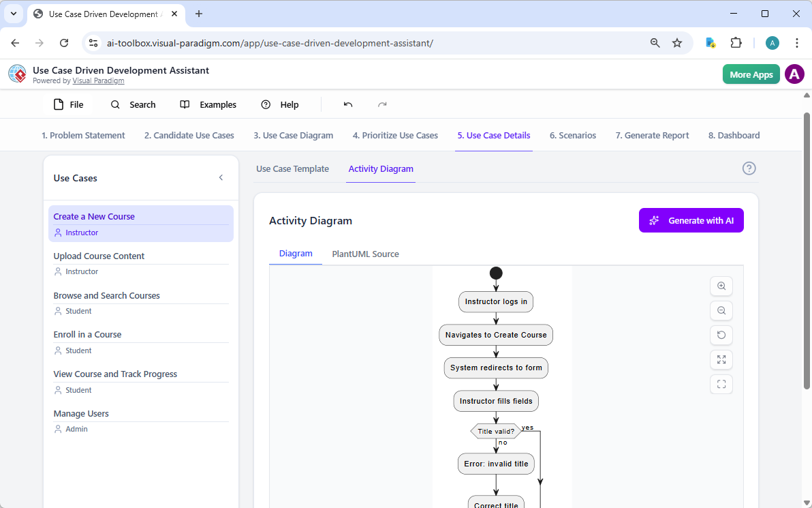The width and height of the screenshot is (812, 508).
Task: Zoom in on the activity diagram
Action: (721, 286)
